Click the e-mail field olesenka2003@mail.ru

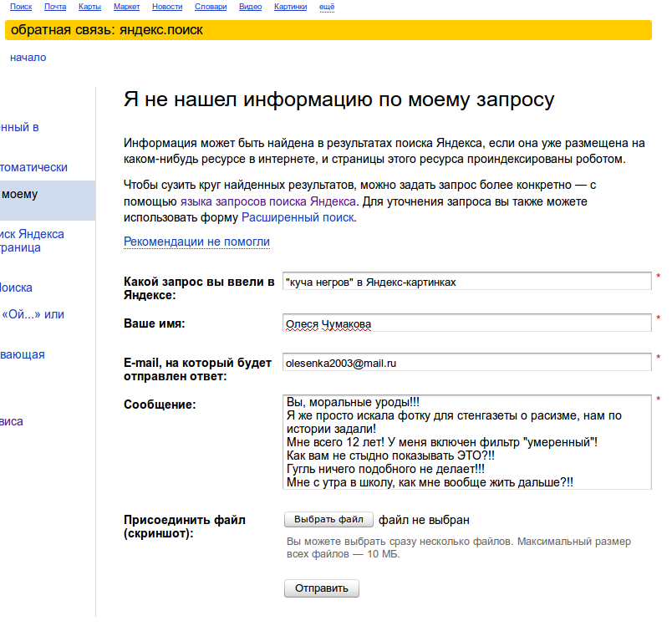tap(467, 362)
